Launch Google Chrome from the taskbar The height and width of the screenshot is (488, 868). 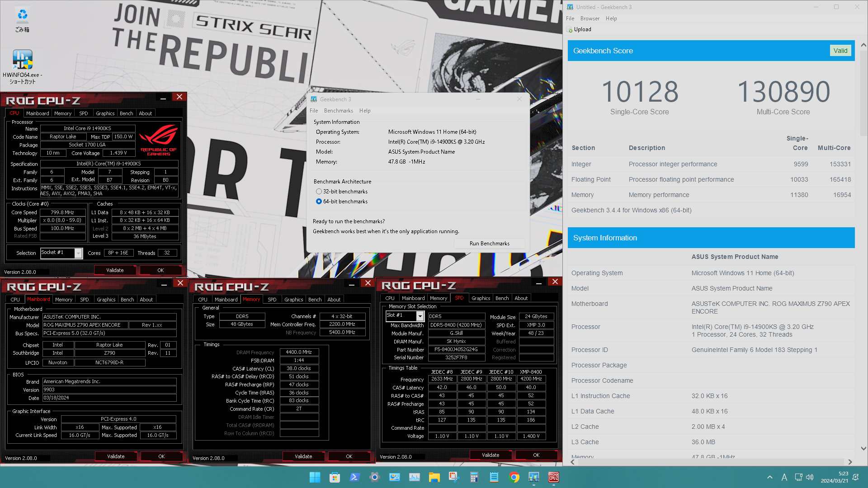[514, 477]
